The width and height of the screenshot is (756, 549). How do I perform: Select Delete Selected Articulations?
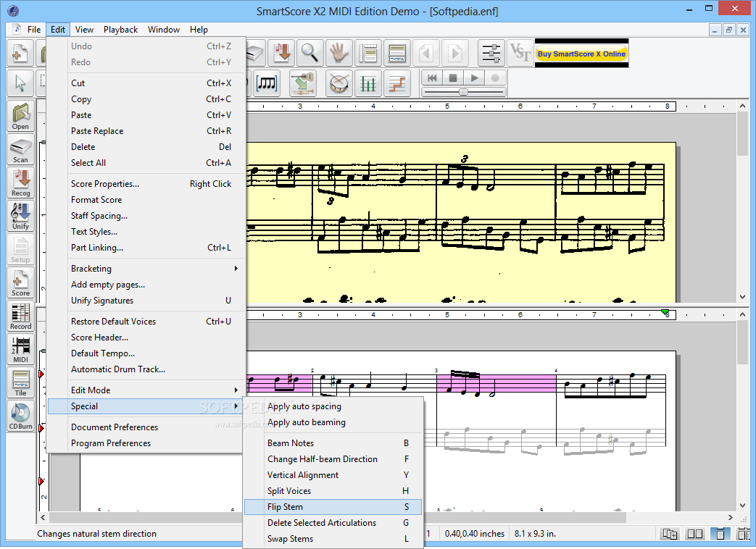[x=333, y=522]
